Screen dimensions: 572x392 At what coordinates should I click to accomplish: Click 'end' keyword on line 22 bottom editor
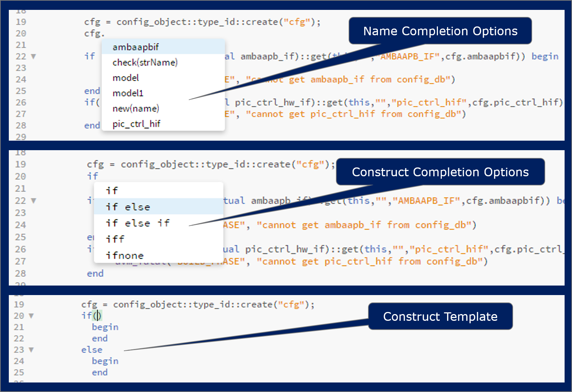pos(100,338)
